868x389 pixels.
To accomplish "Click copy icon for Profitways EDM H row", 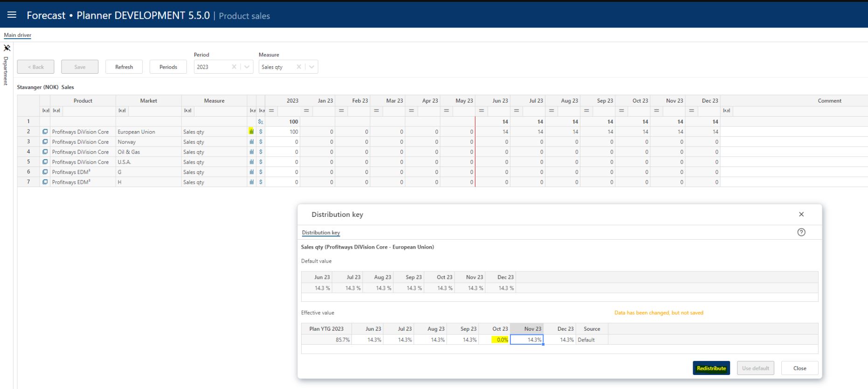I will tap(45, 182).
